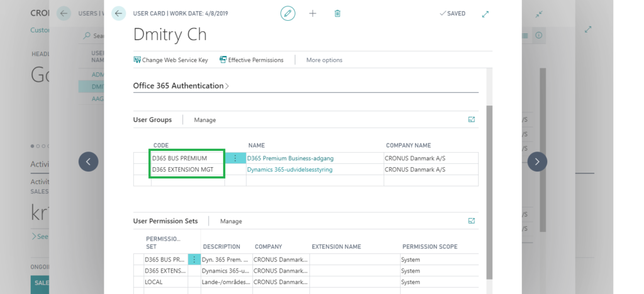Click the pencil edit icon

(x=288, y=14)
